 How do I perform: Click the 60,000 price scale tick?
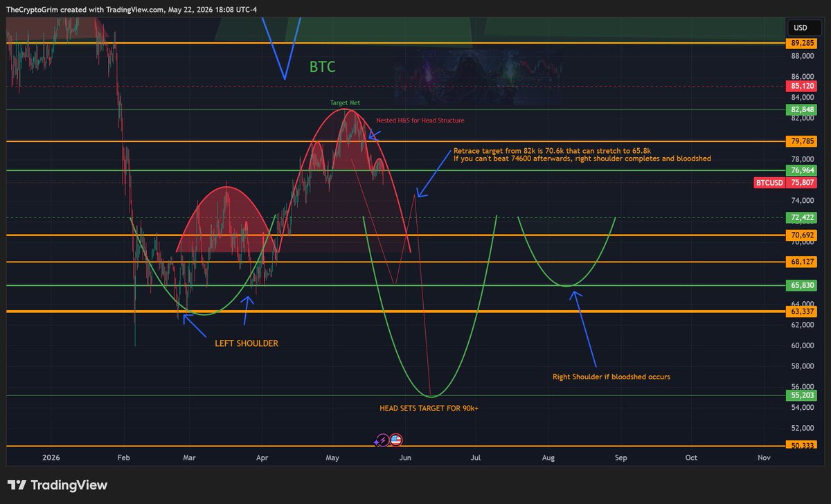coord(802,345)
